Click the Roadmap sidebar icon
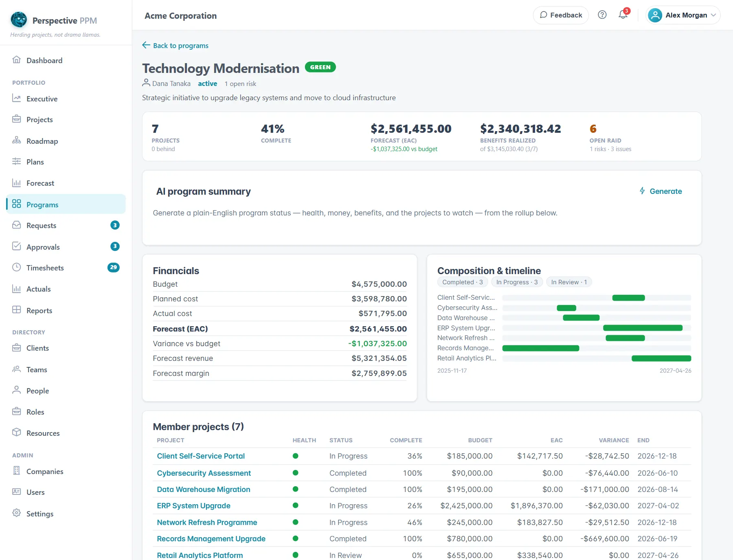The height and width of the screenshot is (560, 733). pyautogui.click(x=16, y=141)
